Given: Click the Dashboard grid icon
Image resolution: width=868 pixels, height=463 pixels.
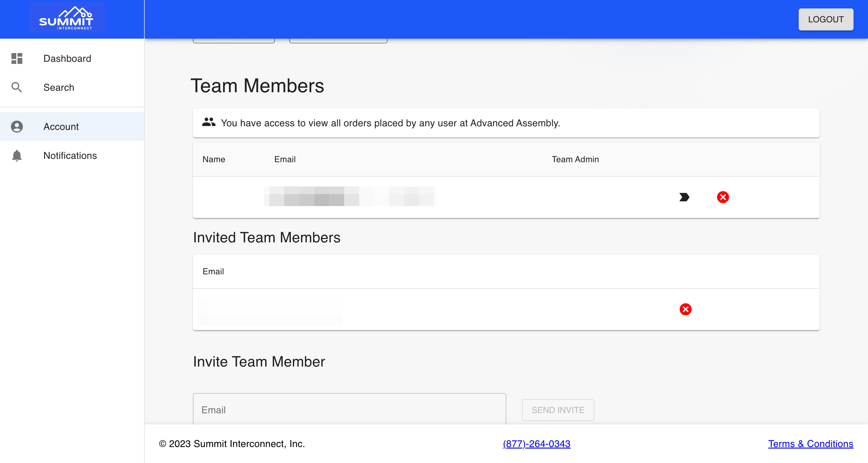Looking at the screenshot, I should [x=17, y=59].
